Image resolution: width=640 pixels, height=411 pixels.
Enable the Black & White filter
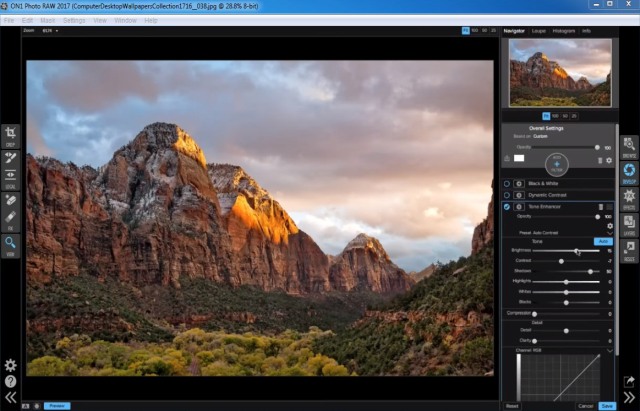507,183
